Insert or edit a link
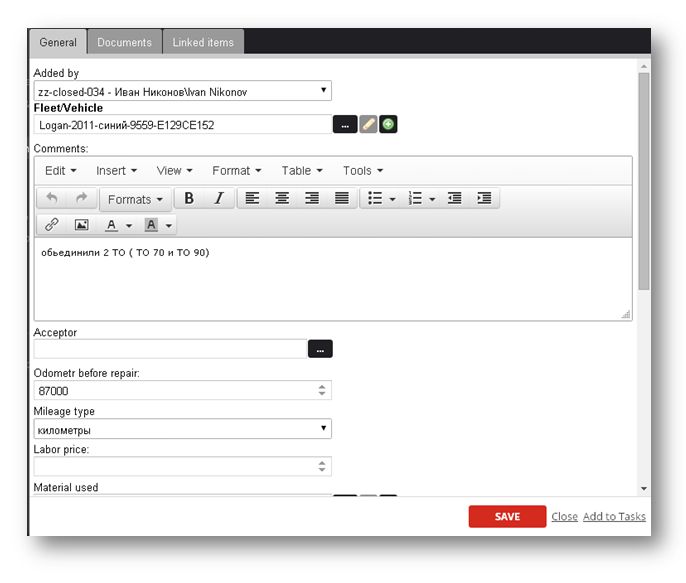 click(x=52, y=225)
